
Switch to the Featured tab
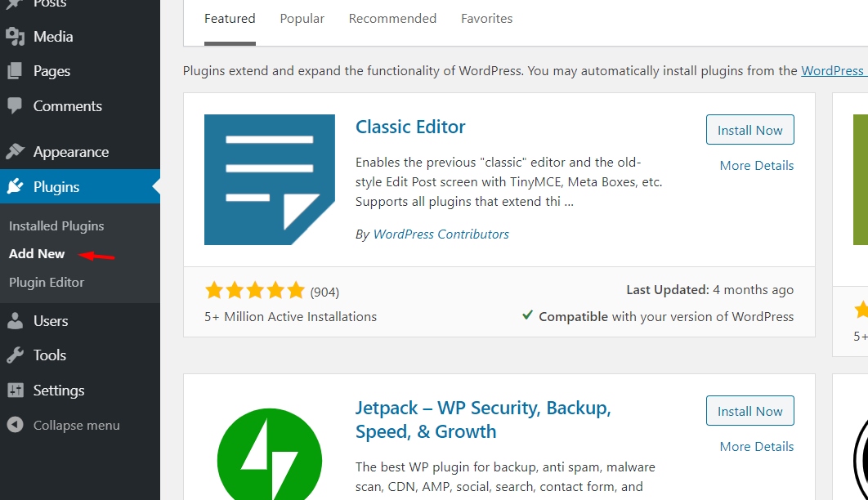230,18
